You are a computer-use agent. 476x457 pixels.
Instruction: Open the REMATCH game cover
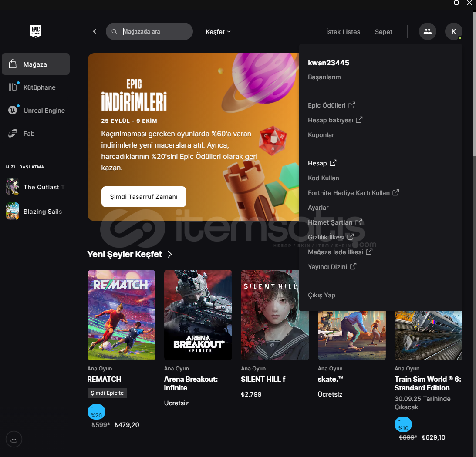pos(122,315)
